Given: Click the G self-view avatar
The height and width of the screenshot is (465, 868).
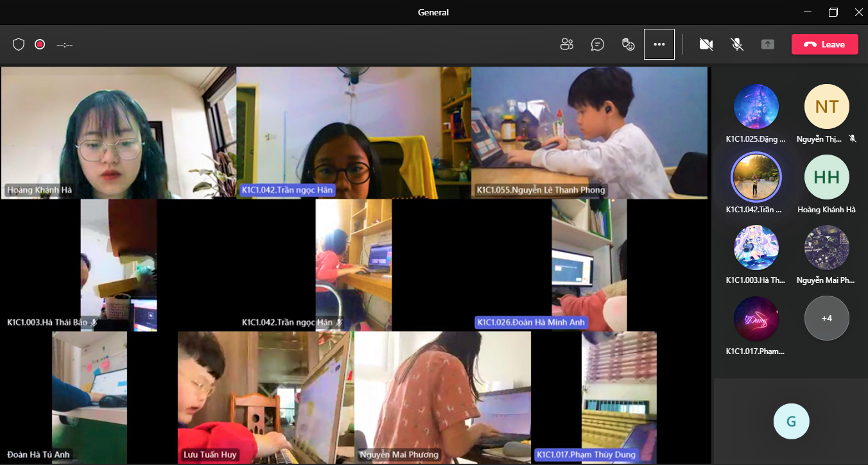Looking at the screenshot, I should 791,421.
